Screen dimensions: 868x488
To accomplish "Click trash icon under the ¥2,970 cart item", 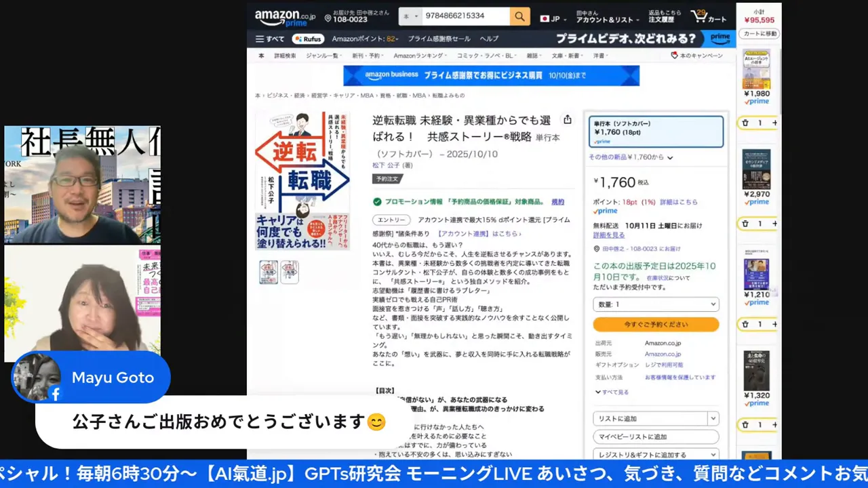I will tap(745, 224).
